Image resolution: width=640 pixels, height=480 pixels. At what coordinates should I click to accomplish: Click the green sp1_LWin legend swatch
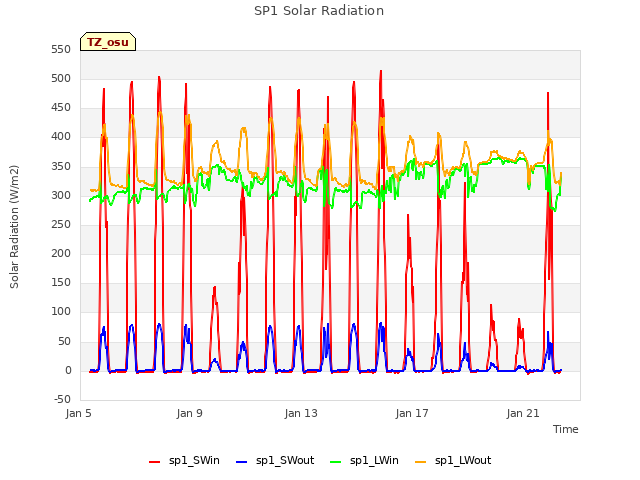[x=336, y=462]
